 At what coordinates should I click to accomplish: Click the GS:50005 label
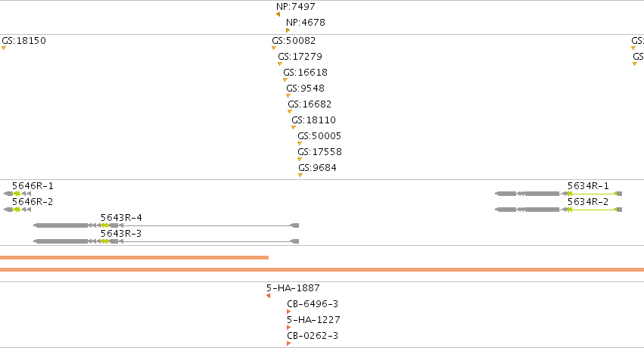click(x=319, y=136)
